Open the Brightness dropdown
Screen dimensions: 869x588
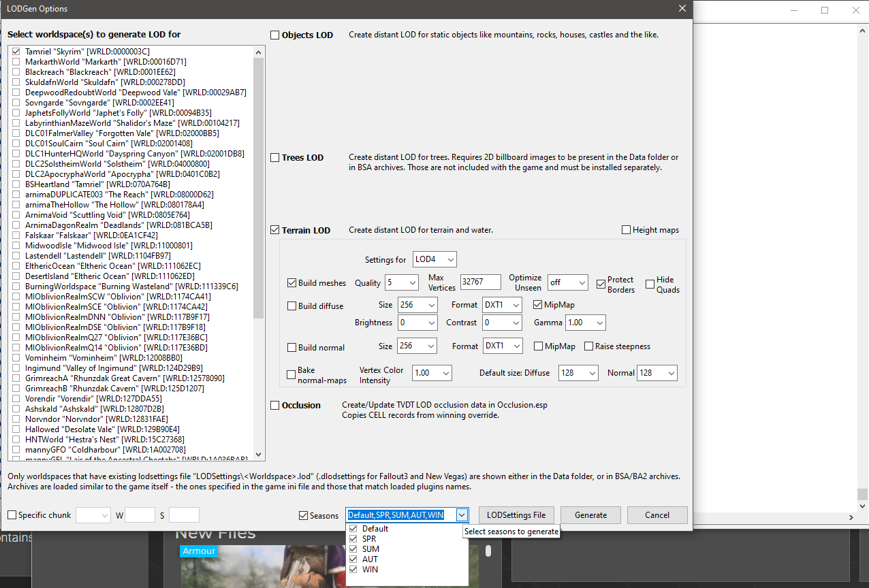(417, 323)
